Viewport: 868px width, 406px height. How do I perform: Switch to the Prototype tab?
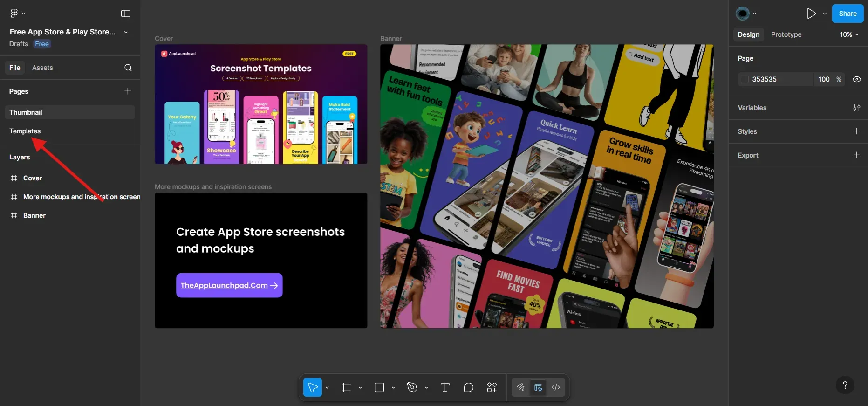(786, 34)
